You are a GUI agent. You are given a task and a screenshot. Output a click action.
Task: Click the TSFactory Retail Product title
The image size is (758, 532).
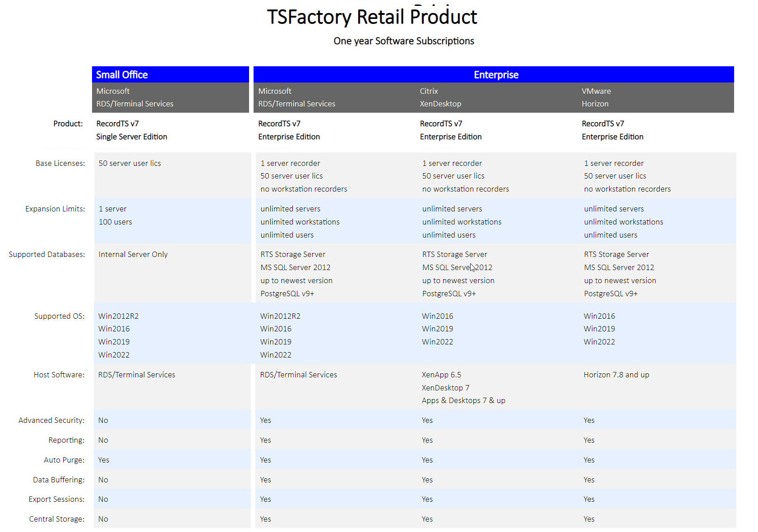pyautogui.click(x=372, y=17)
